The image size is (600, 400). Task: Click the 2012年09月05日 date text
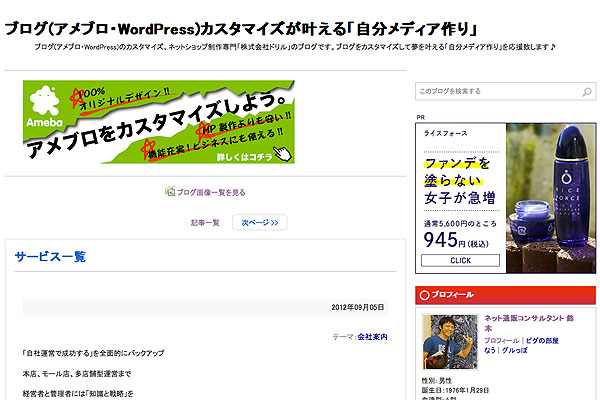pyautogui.click(x=357, y=307)
